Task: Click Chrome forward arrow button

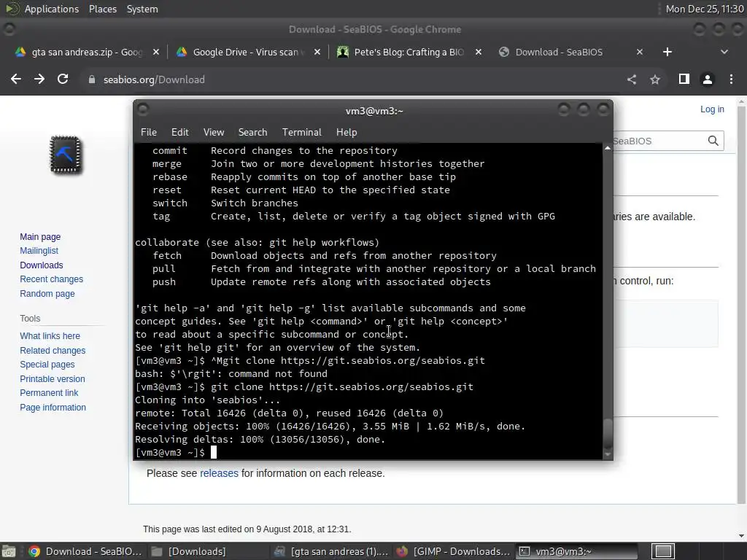Action: tap(39, 79)
